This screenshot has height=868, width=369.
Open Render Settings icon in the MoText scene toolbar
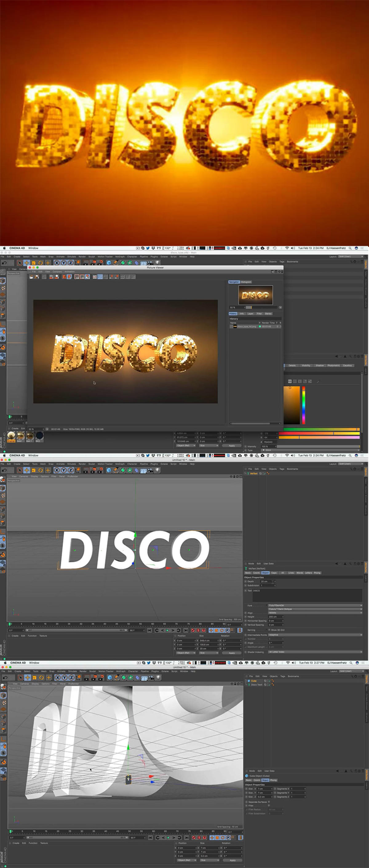pos(101,470)
